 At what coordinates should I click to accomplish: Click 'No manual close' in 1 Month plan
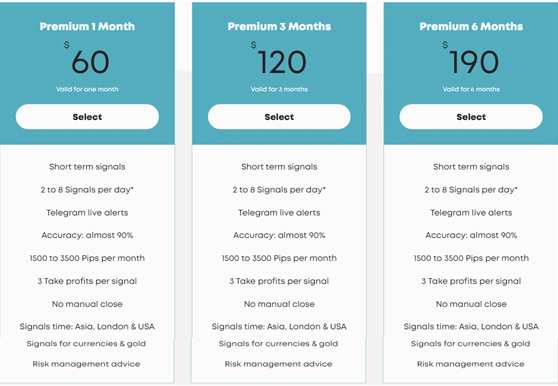[x=87, y=304]
